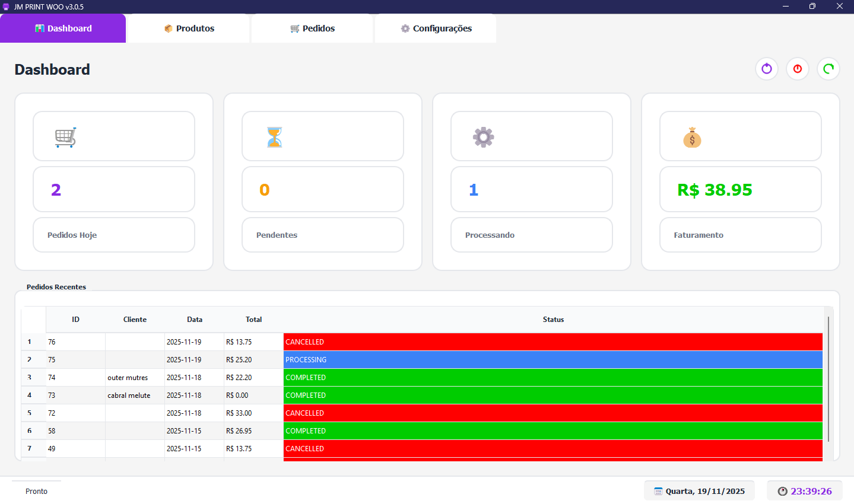Click client cell outer mutres
Screen dimensions: 854x504
coord(135,378)
